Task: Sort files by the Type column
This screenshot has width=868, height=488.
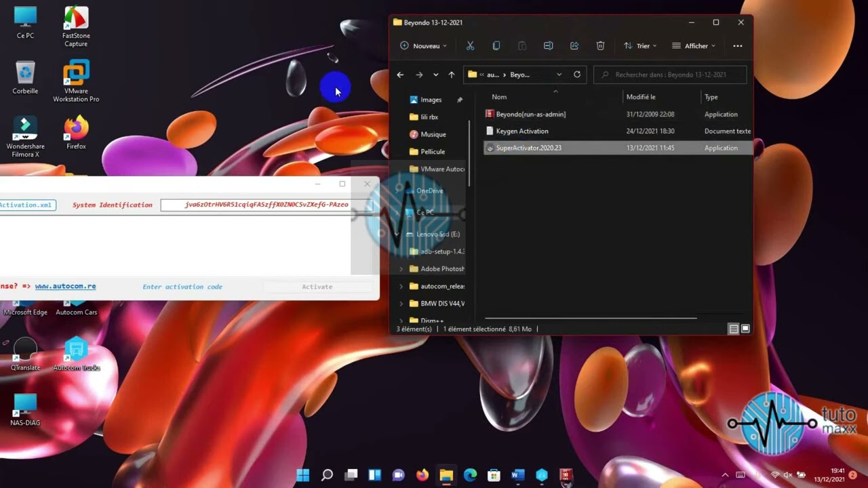Action: tap(711, 97)
